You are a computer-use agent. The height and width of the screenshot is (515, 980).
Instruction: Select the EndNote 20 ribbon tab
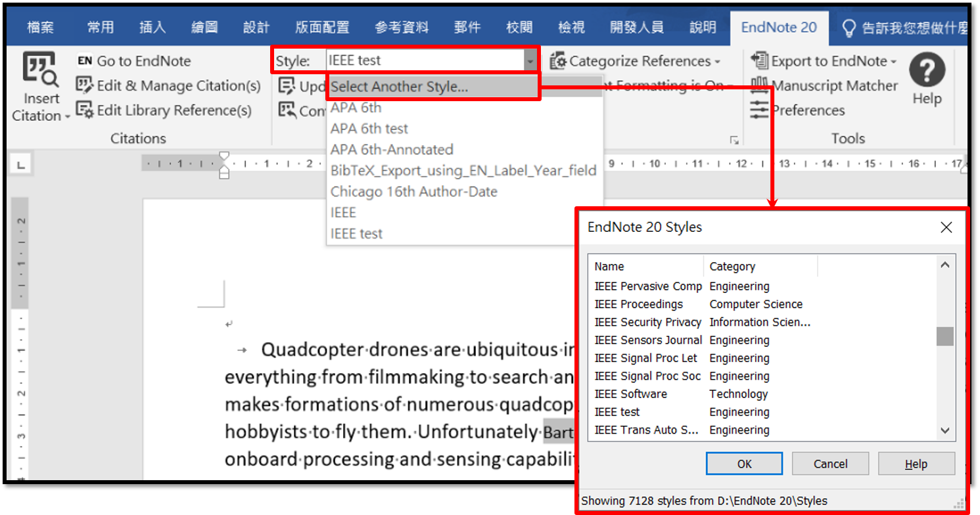779,28
